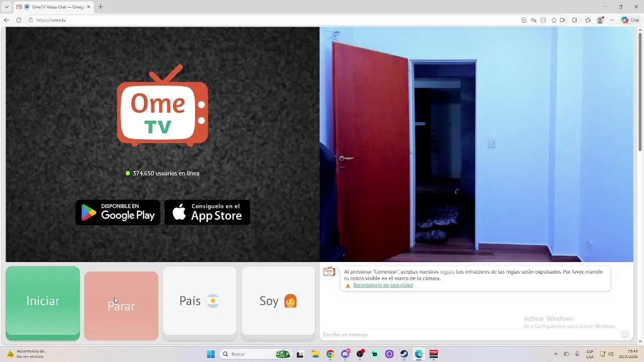Click the camera permission icon in address bar
644x362 pixels.
click(x=562, y=20)
